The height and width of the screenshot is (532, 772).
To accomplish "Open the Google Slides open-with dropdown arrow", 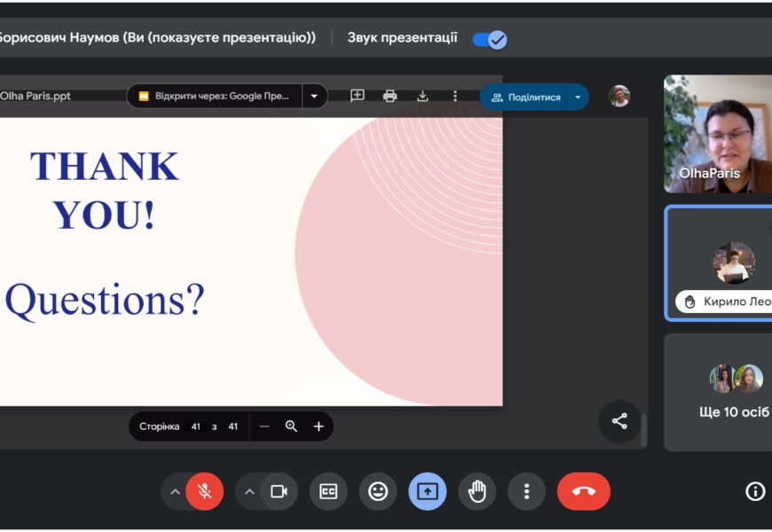I will [x=314, y=96].
